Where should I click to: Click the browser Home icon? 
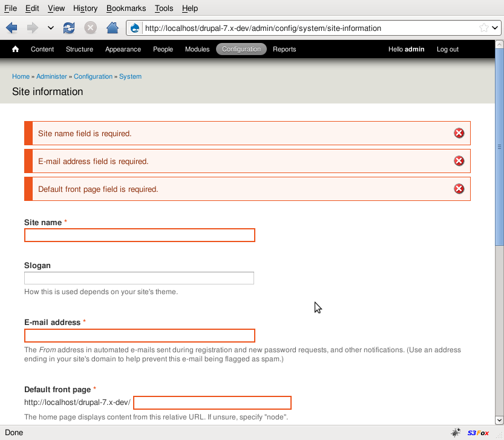(112, 28)
